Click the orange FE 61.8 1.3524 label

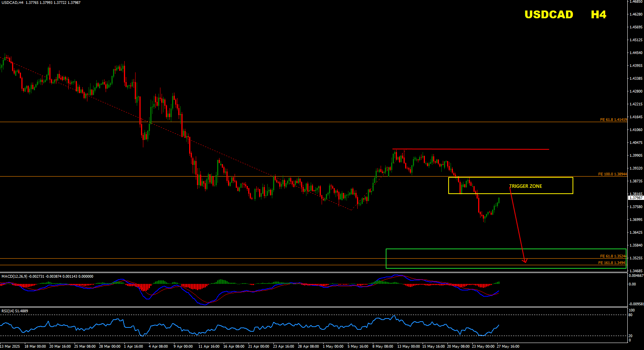(613, 256)
